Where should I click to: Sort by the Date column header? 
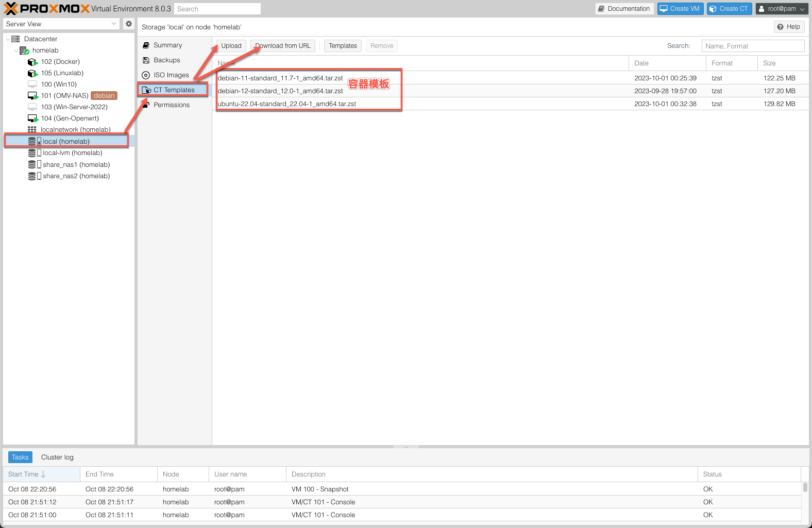(x=667, y=63)
